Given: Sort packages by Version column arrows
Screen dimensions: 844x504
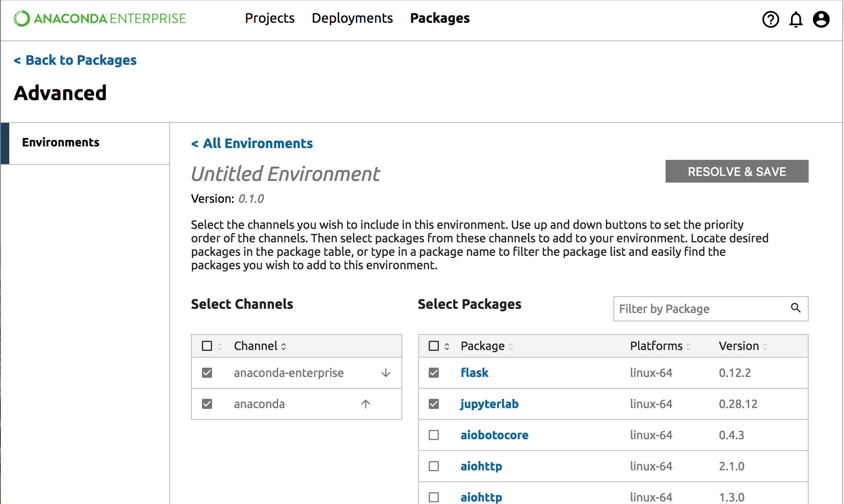Looking at the screenshot, I should tap(765, 346).
